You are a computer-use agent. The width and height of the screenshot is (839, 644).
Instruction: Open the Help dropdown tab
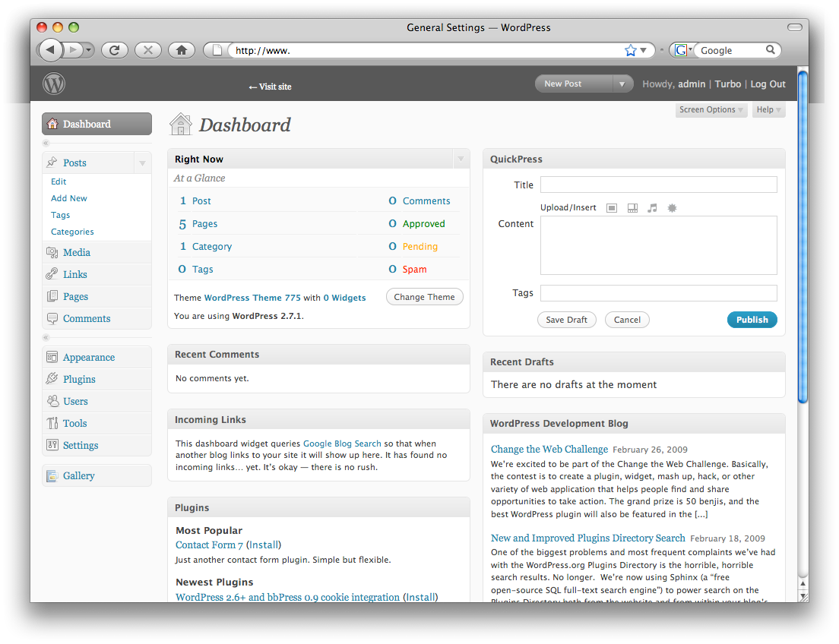tap(768, 110)
